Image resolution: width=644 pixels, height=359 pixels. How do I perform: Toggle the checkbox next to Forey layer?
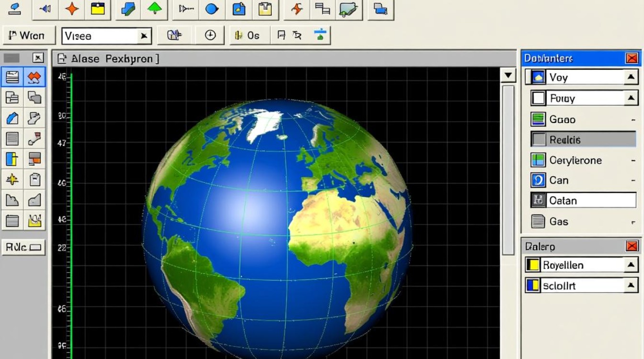[x=539, y=98]
